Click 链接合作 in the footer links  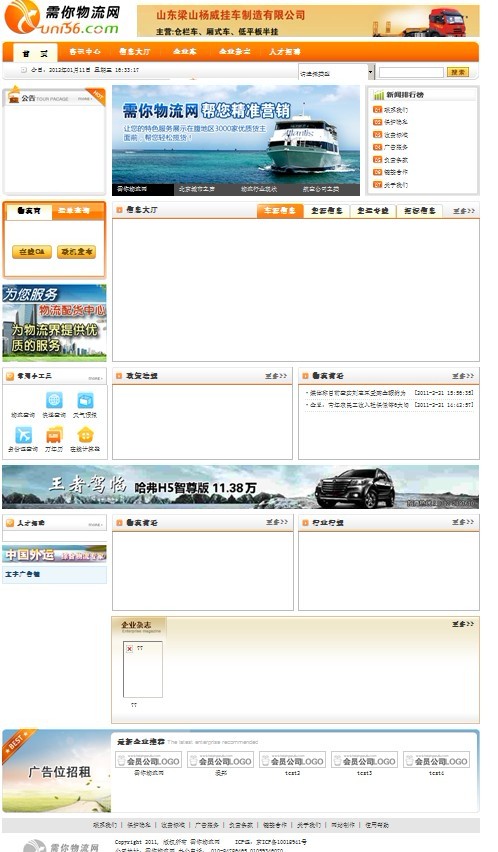click(274, 825)
